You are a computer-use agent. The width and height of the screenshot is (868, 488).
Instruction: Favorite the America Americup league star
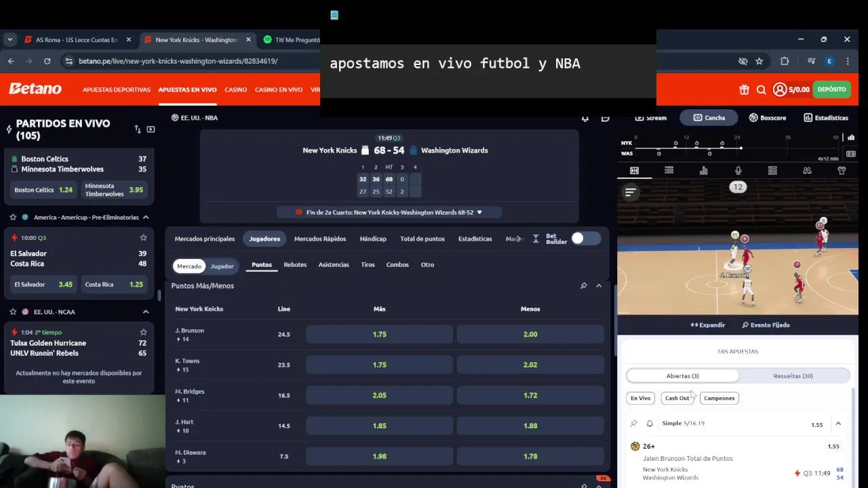point(13,217)
